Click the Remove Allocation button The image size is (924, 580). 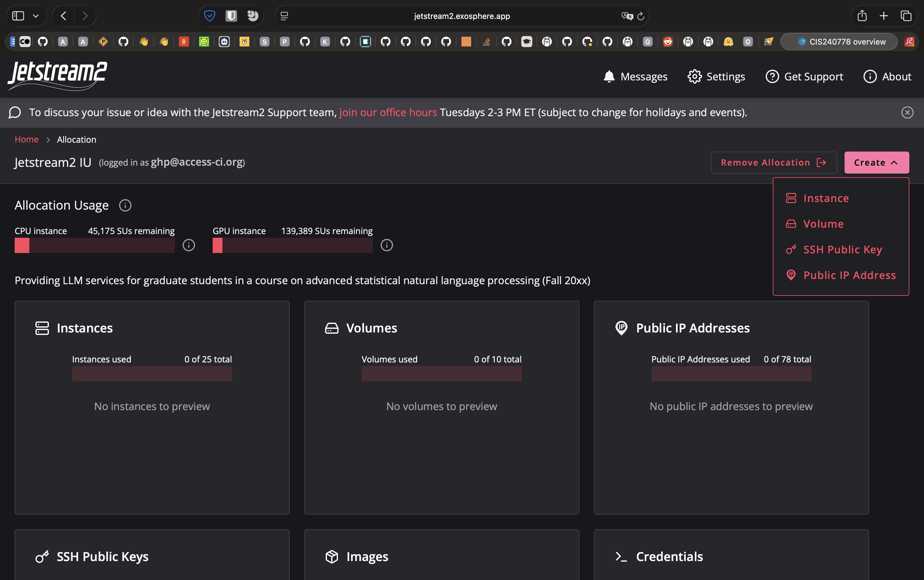pyautogui.click(x=773, y=162)
